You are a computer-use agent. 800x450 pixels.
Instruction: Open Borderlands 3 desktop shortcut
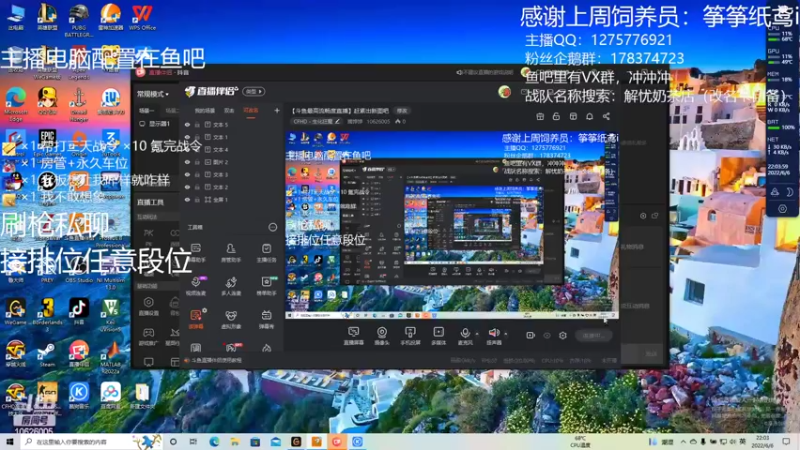[x=47, y=314]
